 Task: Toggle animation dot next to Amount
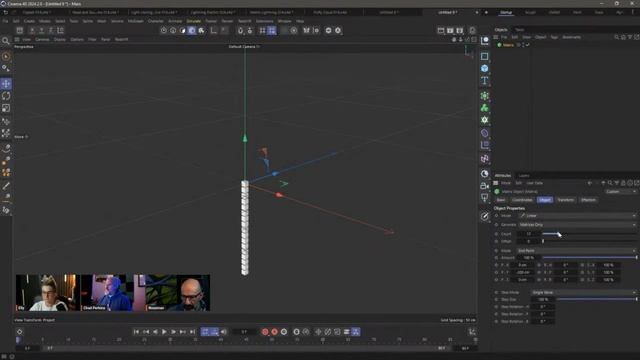(x=497, y=258)
